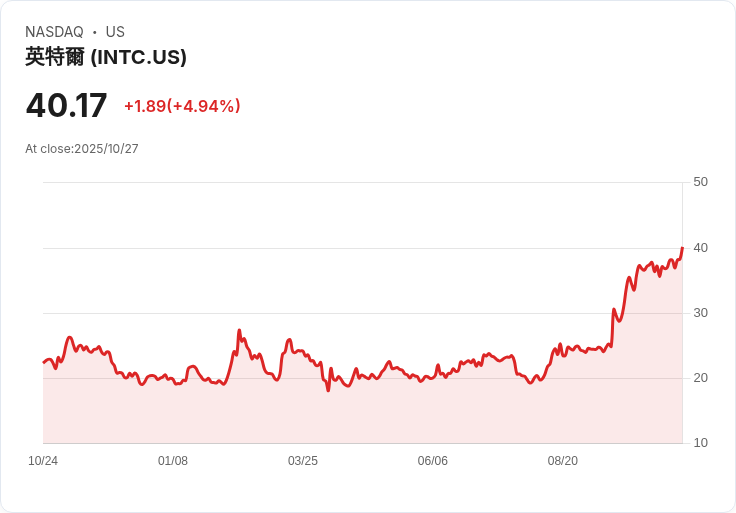Click the 40.17 closing price
This screenshot has width=736, height=513.
pyautogui.click(x=66, y=105)
